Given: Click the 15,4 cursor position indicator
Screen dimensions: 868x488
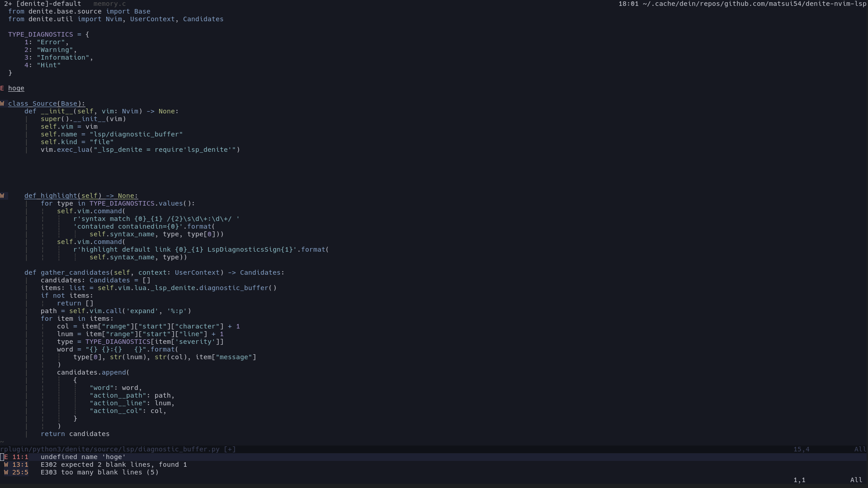Looking at the screenshot, I should [x=801, y=449].
